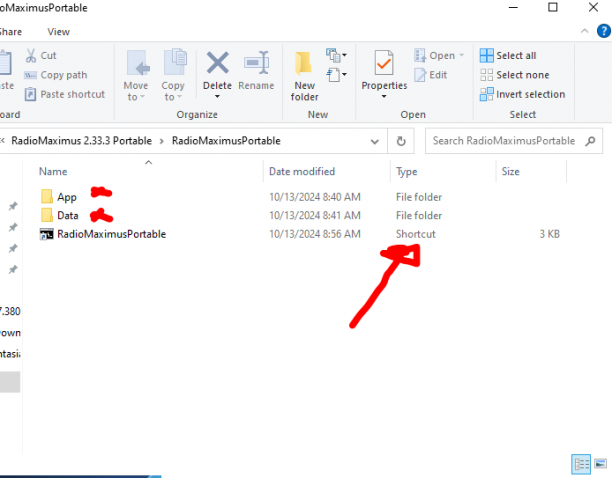This screenshot has height=478, width=612.
Task: Click the Cut scissors icon
Action: pos(31,55)
